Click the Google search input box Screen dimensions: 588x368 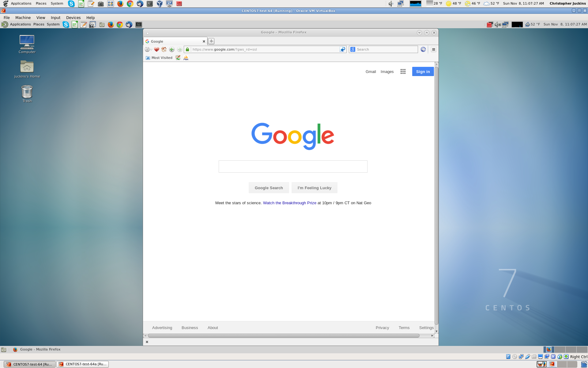click(293, 167)
